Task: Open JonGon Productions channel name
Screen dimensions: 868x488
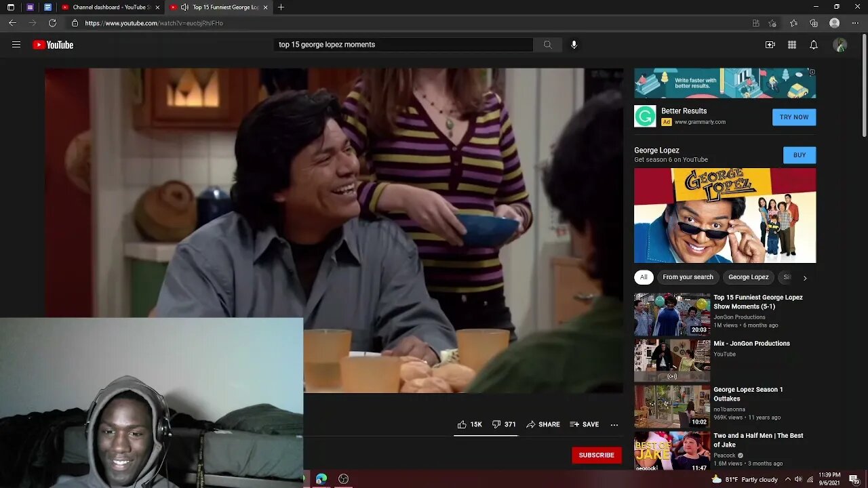Action: (739, 317)
